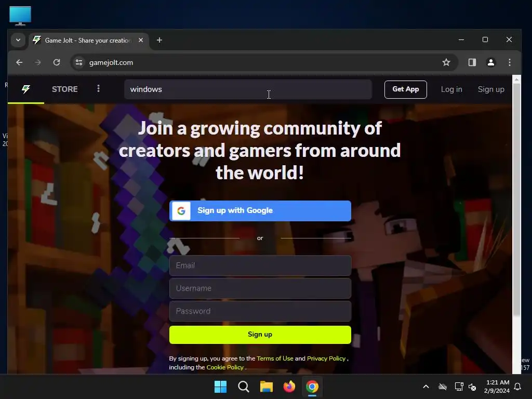This screenshot has width=532, height=399.
Task: Click the Game Jolt lightning bolt logo
Action: (x=26, y=89)
